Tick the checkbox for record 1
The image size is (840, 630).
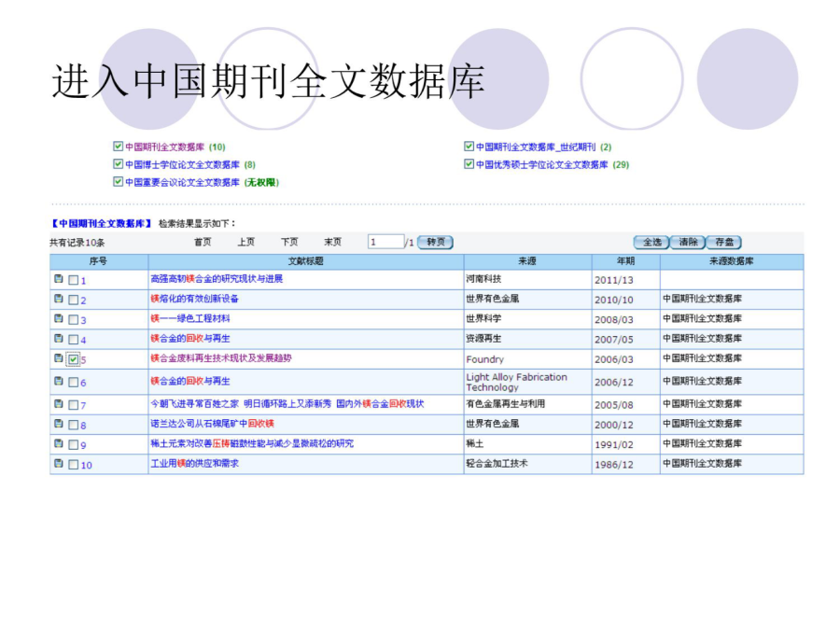tap(74, 280)
